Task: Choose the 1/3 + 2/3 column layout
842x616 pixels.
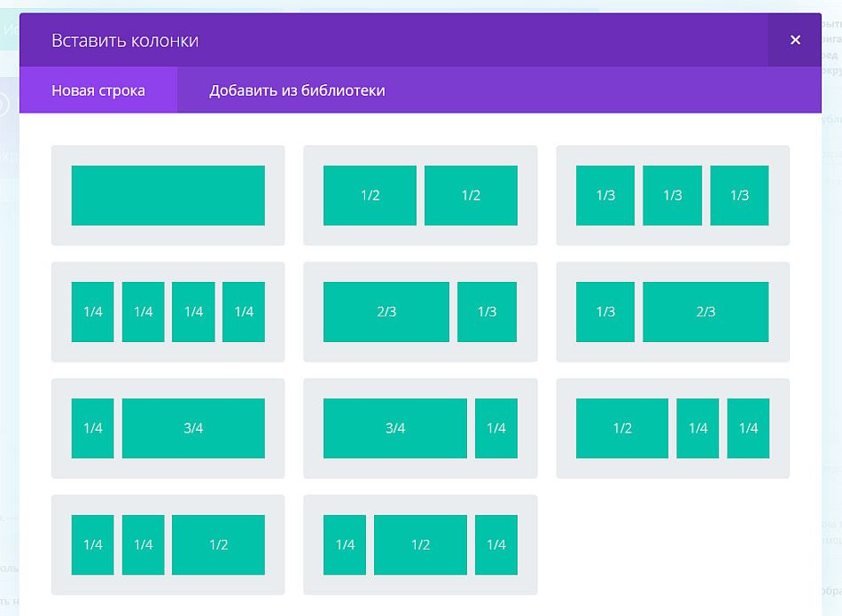Action: tap(673, 311)
